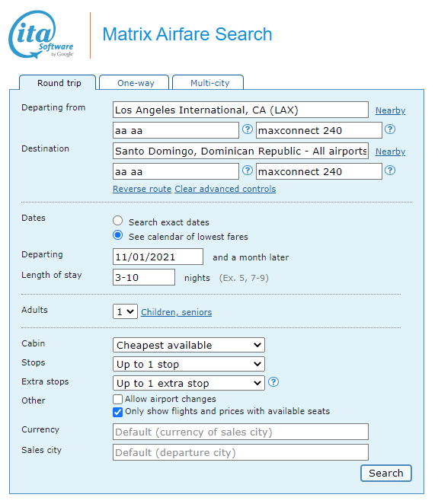Click Clear advanced controls link
Viewport: 438px width, 504px height.
pyautogui.click(x=225, y=189)
